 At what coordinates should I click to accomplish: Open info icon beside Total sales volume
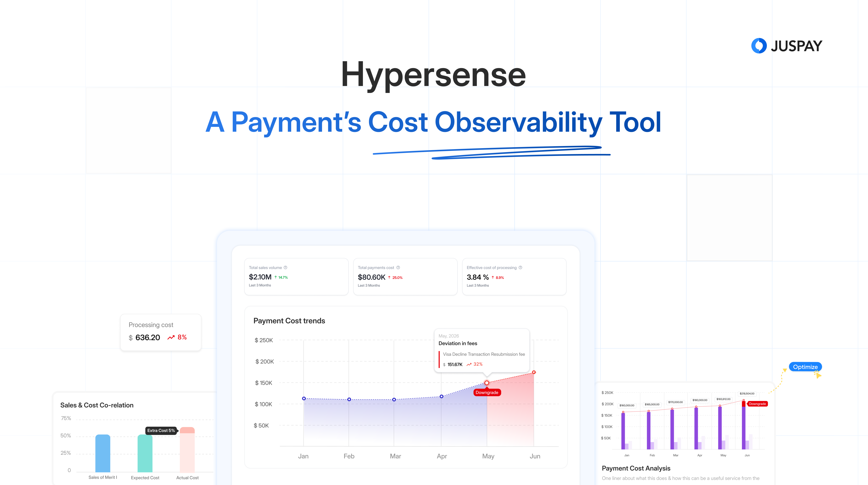(x=285, y=267)
